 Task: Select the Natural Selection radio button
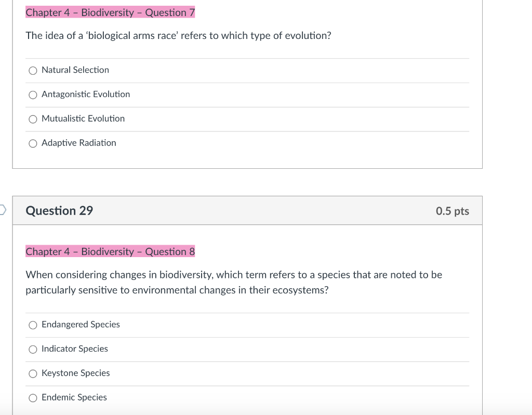(33, 71)
